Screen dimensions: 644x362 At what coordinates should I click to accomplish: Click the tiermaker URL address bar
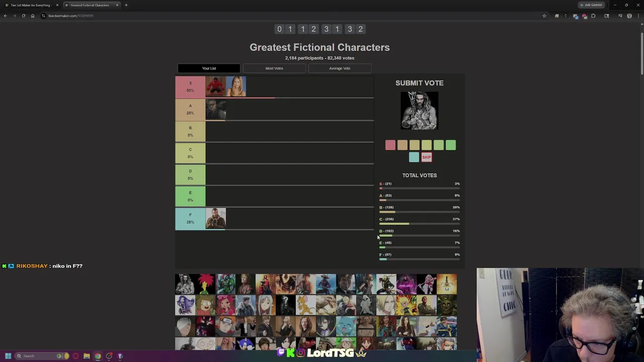pyautogui.click(x=292, y=16)
